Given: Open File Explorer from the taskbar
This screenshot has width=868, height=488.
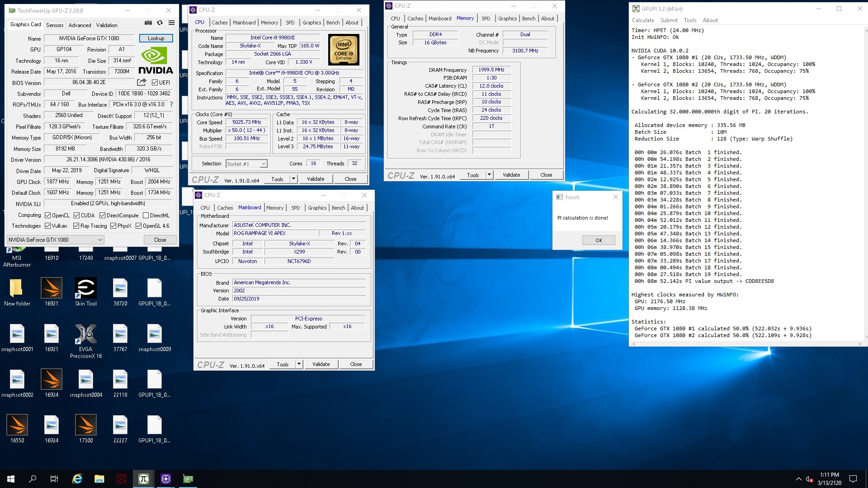Looking at the screenshot, I should point(99,479).
